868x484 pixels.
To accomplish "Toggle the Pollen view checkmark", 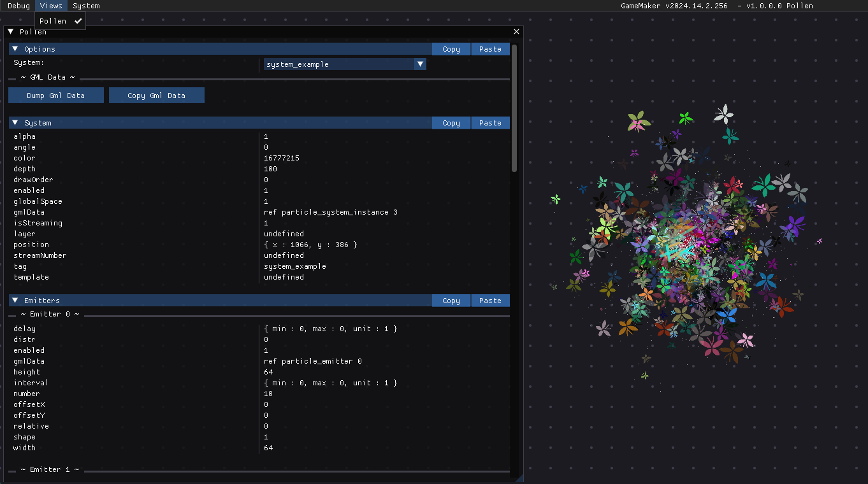I will [x=78, y=21].
